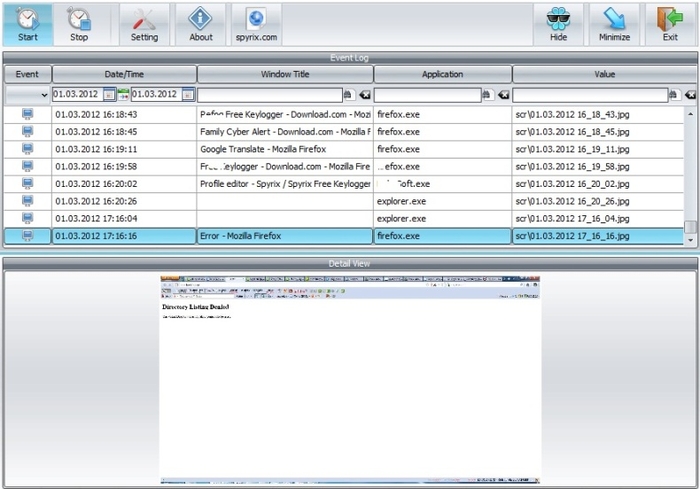Sort by the Date/Time column header
The width and height of the screenshot is (700, 489).
pyautogui.click(x=124, y=74)
